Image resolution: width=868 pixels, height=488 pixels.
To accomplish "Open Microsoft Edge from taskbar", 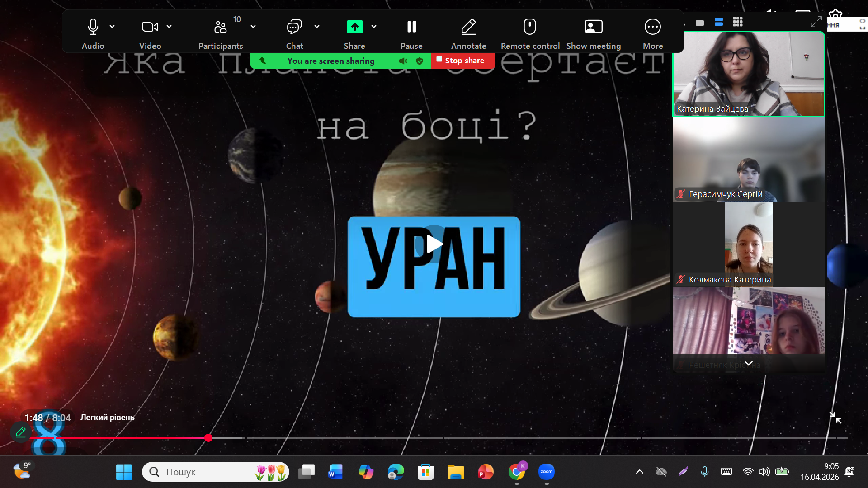I will [x=396, y=472].
